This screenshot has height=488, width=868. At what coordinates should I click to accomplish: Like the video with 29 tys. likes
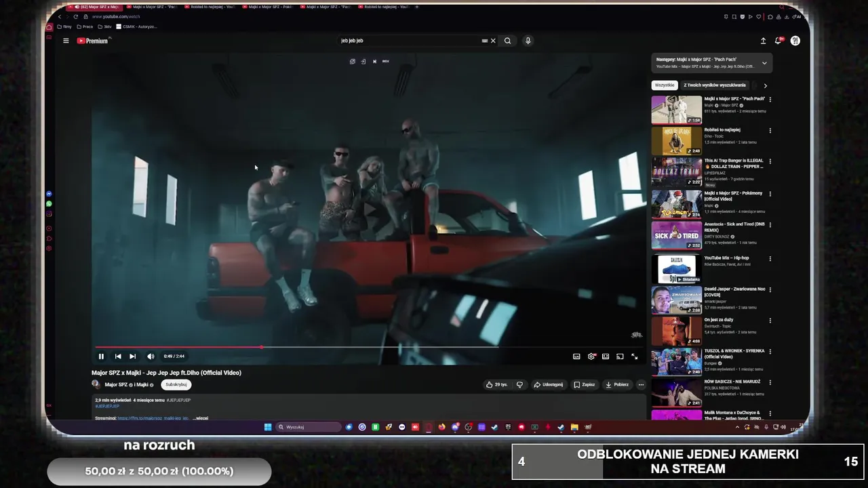(496, 384)
